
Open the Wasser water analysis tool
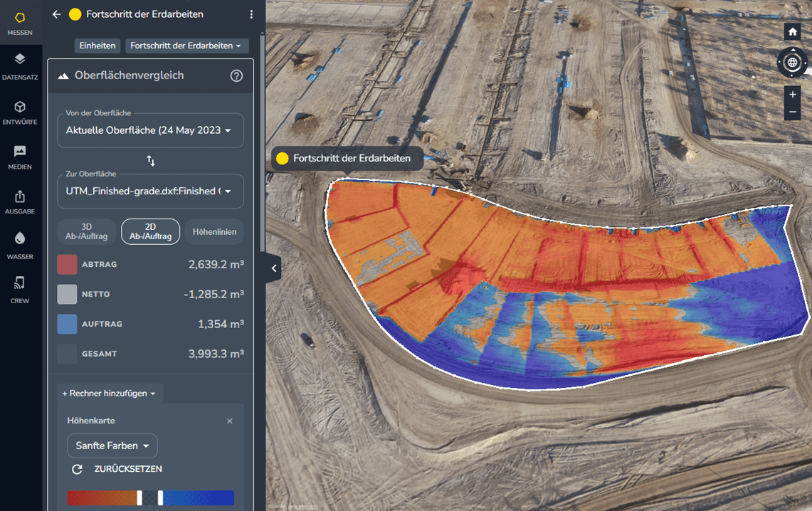20,245
